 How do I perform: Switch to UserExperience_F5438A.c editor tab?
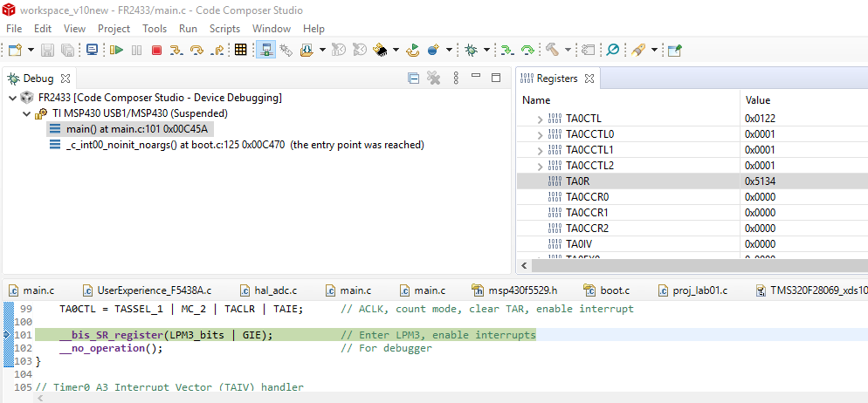[149, 290]
